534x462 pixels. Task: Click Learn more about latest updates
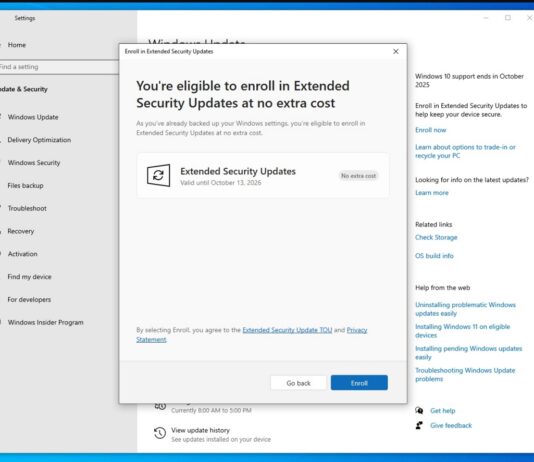tap(431, 193)
